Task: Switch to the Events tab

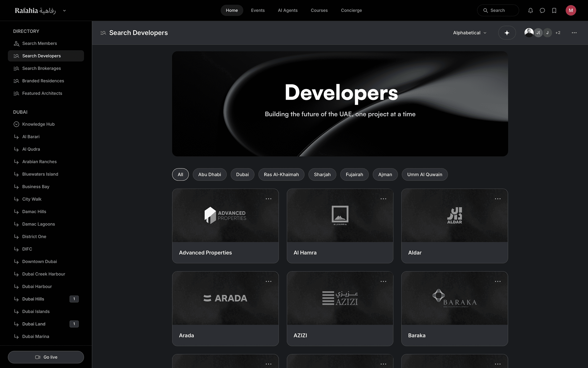Action: [x=258, y=10]
